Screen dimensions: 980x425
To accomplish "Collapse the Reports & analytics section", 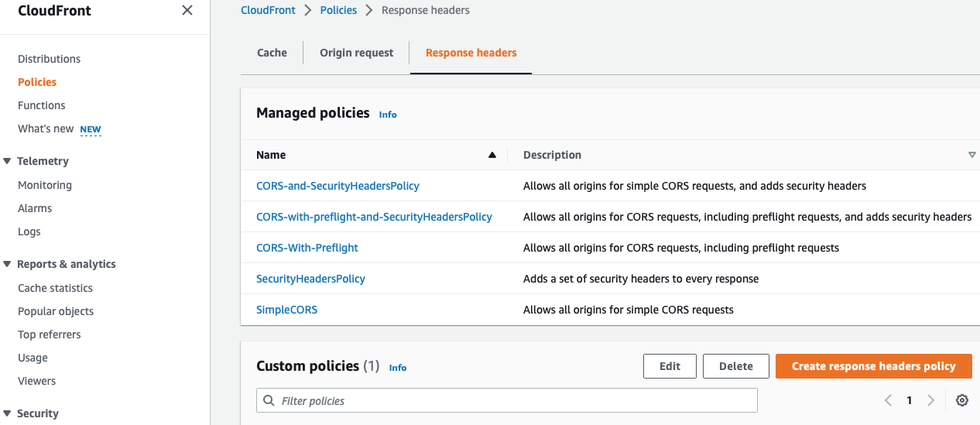I will [7, 264].
